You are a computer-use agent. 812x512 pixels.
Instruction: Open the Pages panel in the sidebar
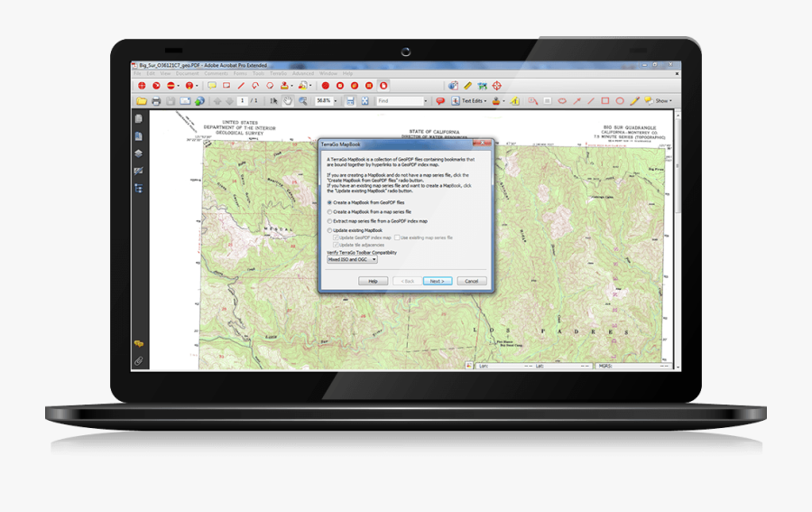[x=139, y=119]
